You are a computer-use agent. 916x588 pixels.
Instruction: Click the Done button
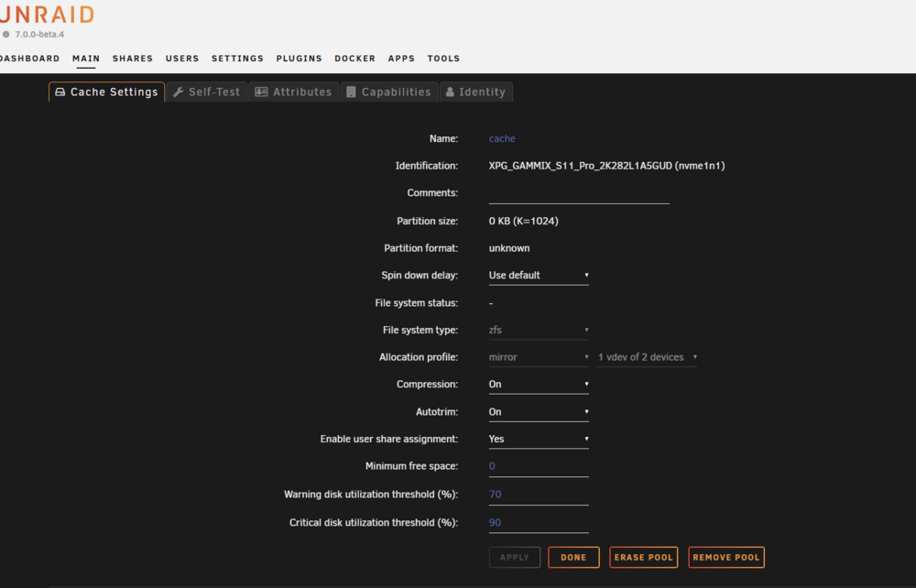coord(573,557)
